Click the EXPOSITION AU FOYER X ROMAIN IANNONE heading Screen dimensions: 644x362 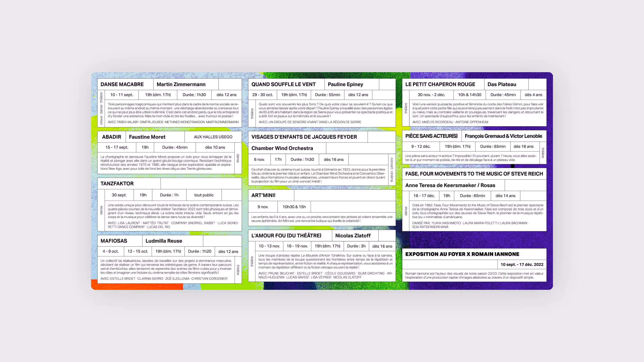462,254
